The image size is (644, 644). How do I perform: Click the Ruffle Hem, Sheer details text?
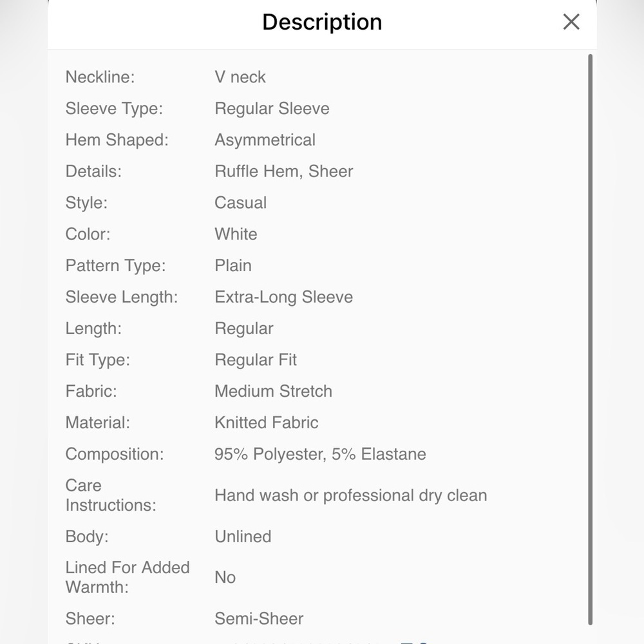coord(284,171)
